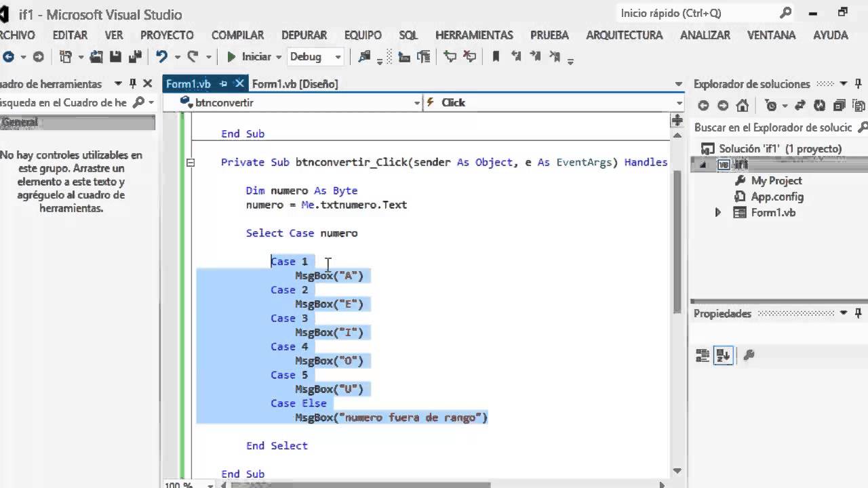
Task: Sort properties alphabetically
Action: point(723,355)
